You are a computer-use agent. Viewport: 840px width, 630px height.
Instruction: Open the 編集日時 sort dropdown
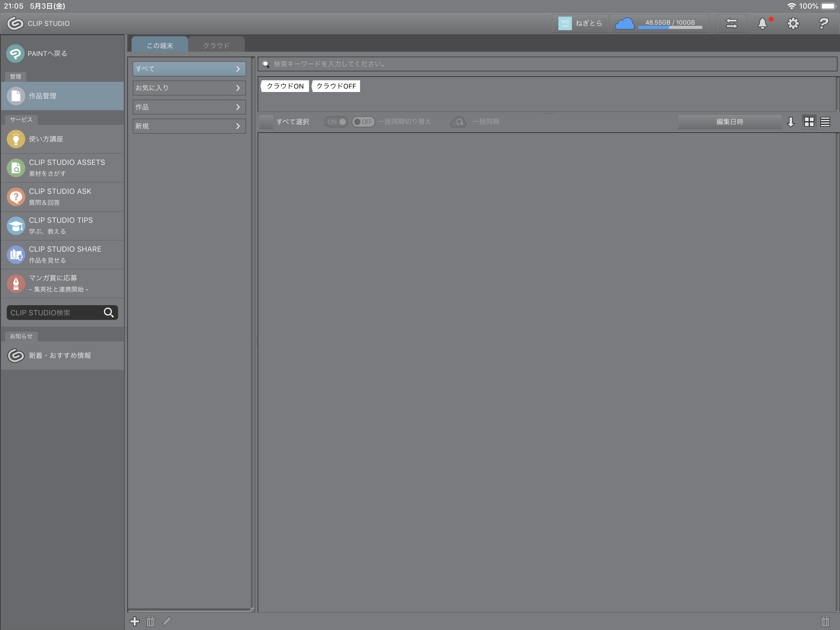729,122
